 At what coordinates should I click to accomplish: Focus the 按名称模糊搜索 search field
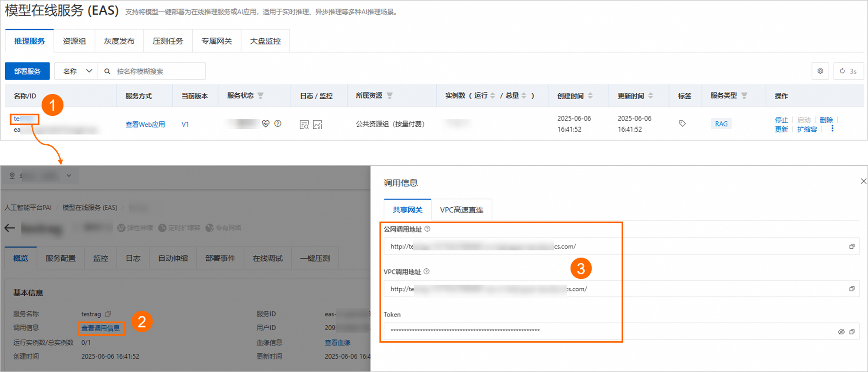(151, 71)
